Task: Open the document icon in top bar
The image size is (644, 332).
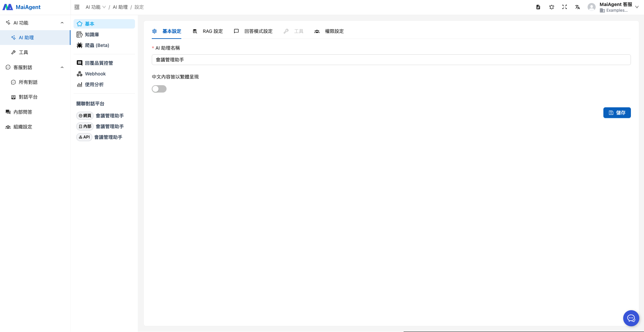Action: pyautogui.click(x=538, y=7)
